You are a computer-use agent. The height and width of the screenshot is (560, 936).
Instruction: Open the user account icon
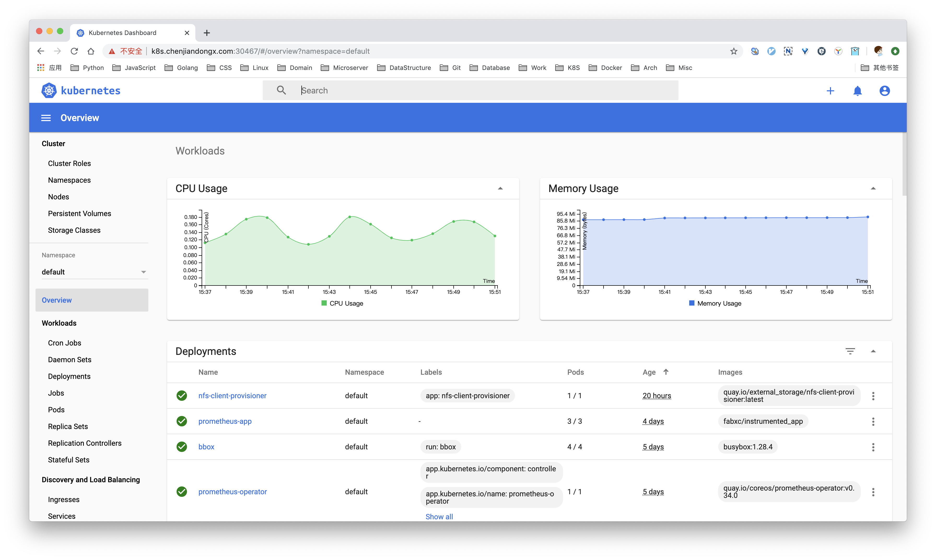click(x=885, y=91)
